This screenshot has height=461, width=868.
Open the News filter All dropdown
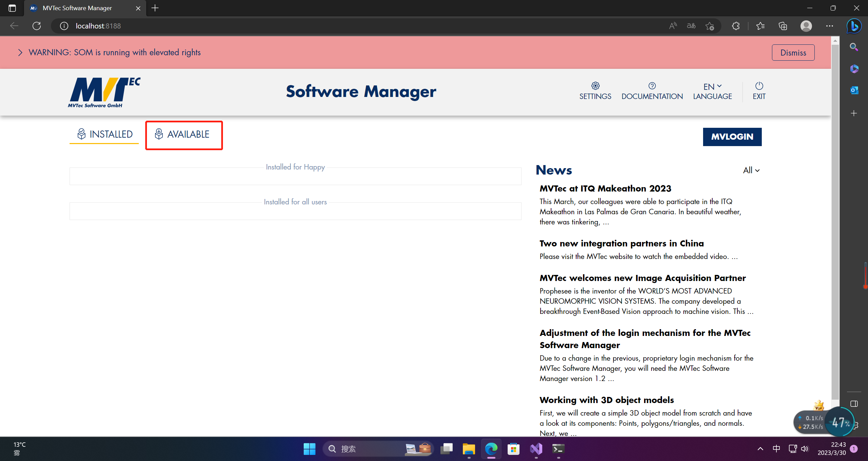point(751,170)
